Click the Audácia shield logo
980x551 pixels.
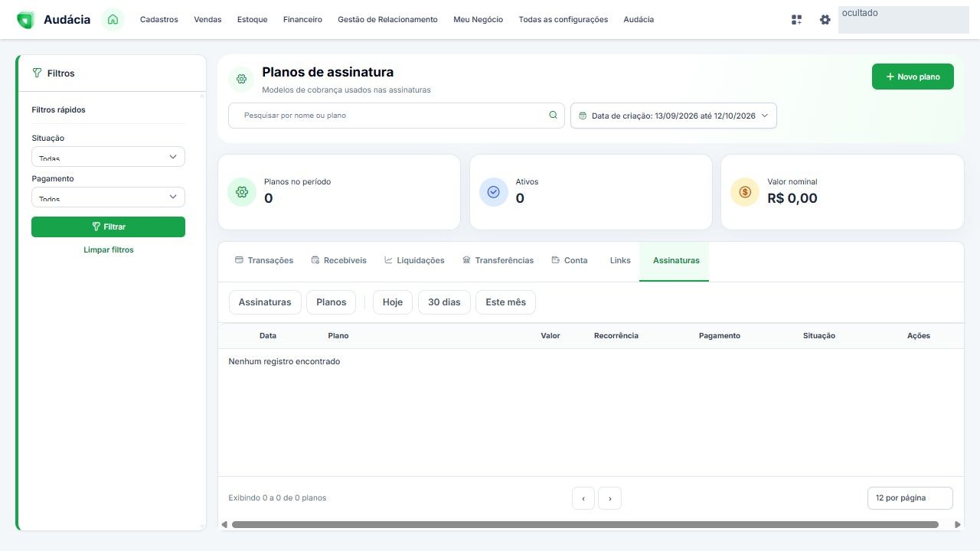point(25,20)
